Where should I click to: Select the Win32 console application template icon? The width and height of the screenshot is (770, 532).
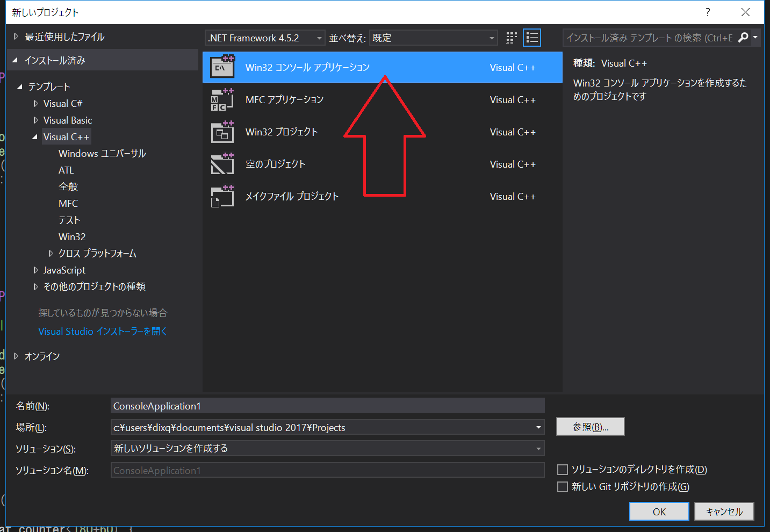point(222,67)
